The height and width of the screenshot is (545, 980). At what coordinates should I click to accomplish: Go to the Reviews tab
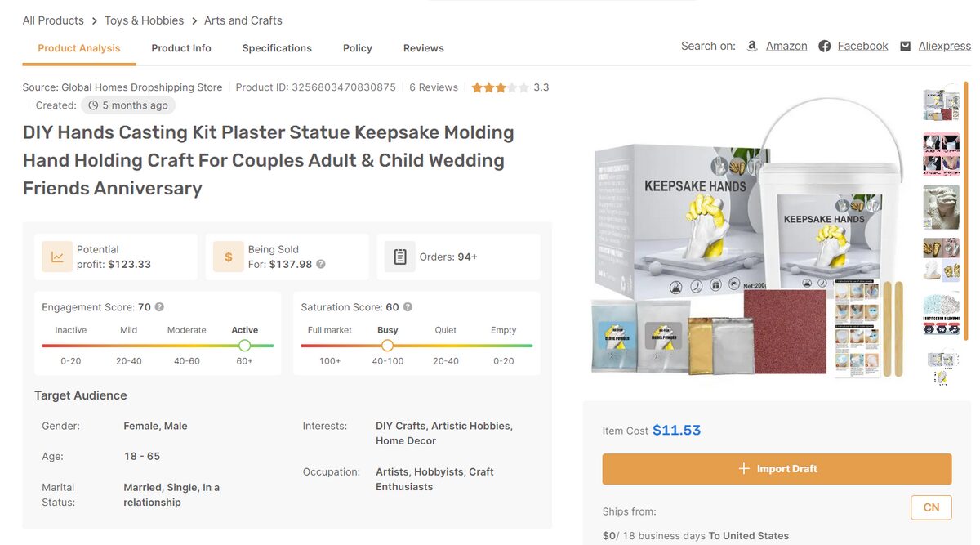coord(424,48)
